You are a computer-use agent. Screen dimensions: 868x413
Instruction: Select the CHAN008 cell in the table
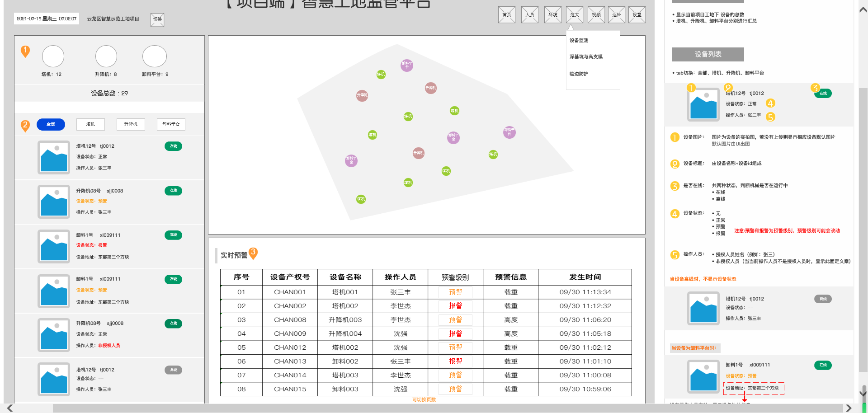click(290, 320)
